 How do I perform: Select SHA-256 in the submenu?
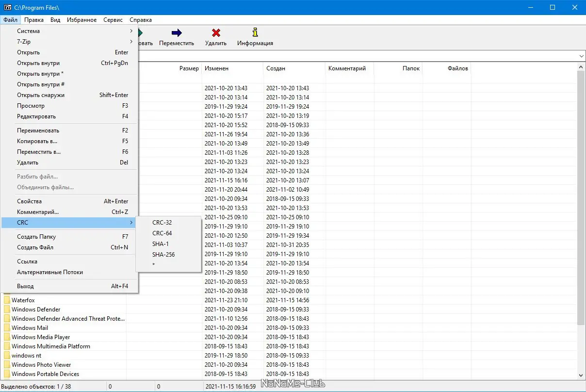[168, 255]
